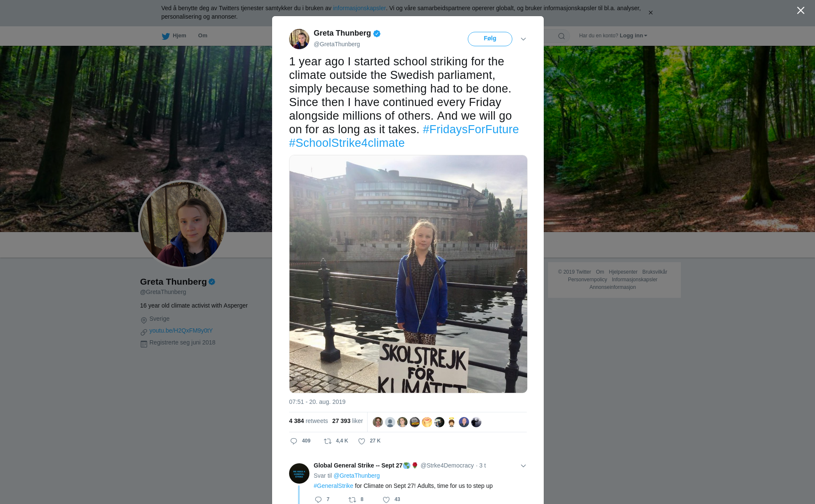Open the #FridaysForFuture hashtag link

click(x=471, y=129)
